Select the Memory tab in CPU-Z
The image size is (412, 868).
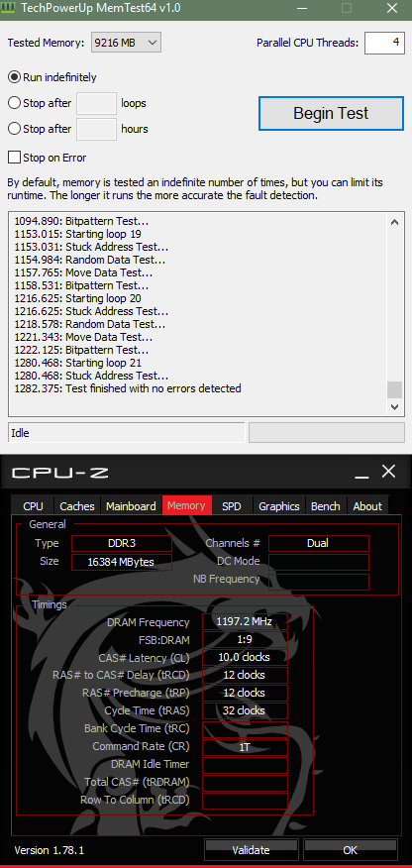tap(186, 505)
